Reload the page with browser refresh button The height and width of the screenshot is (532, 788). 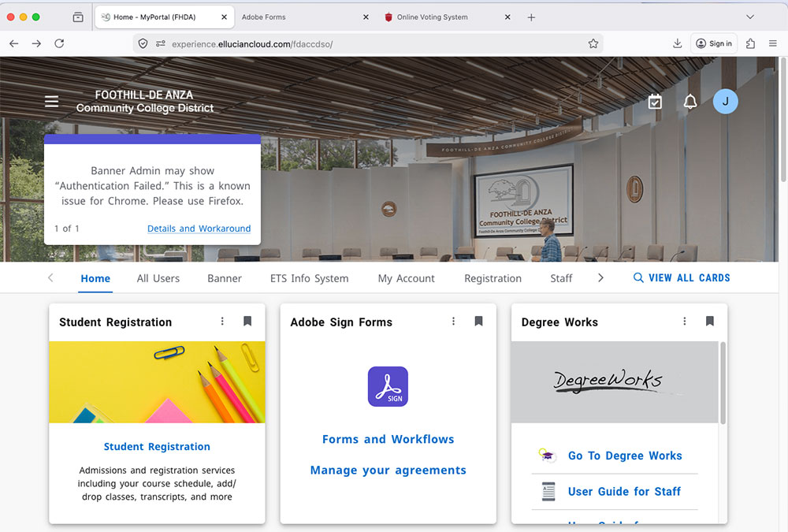[59, 44]
